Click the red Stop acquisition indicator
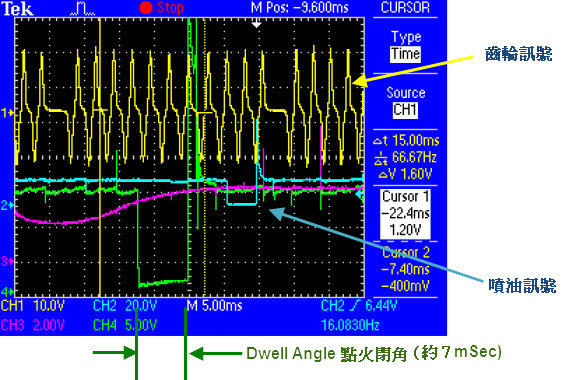 click(162, 8)
